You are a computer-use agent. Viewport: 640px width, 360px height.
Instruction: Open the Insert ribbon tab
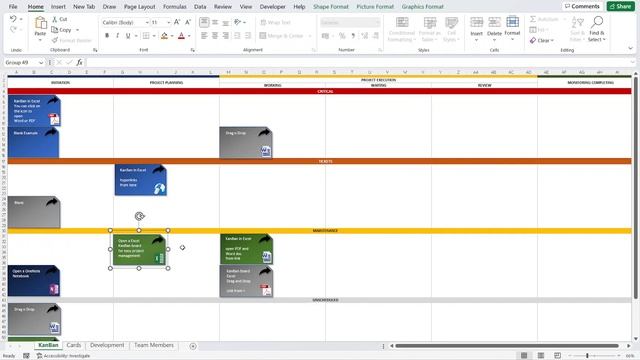click(x=58, y=7)
